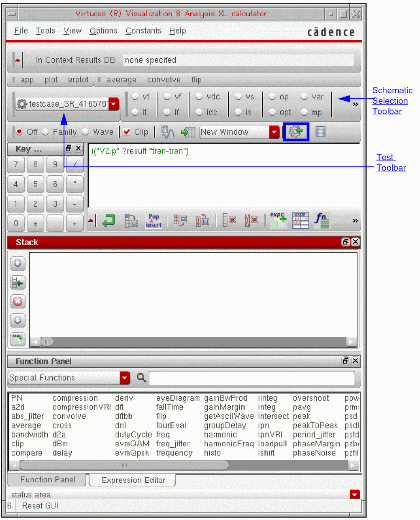Select the vf radio button
Screen dimensions: 420x520
(x=167, y=97)
